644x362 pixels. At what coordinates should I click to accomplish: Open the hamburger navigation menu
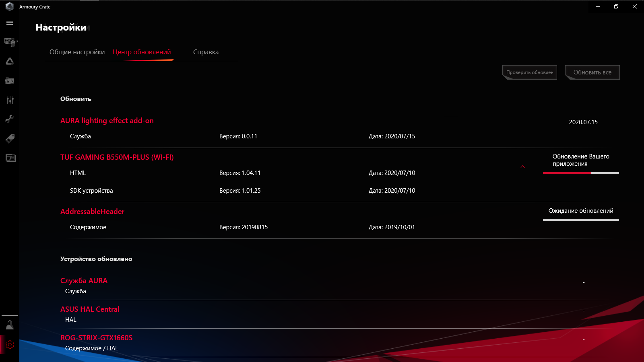point(10,23)
